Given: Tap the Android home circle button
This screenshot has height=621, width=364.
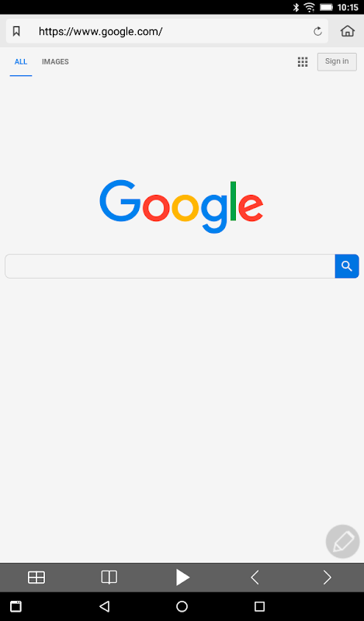Looking at the screenshot, I should (182, 606).
